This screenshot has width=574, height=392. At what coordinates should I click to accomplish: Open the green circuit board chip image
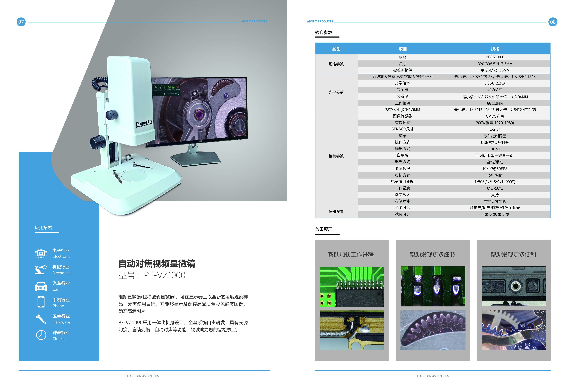pos(352,287)
